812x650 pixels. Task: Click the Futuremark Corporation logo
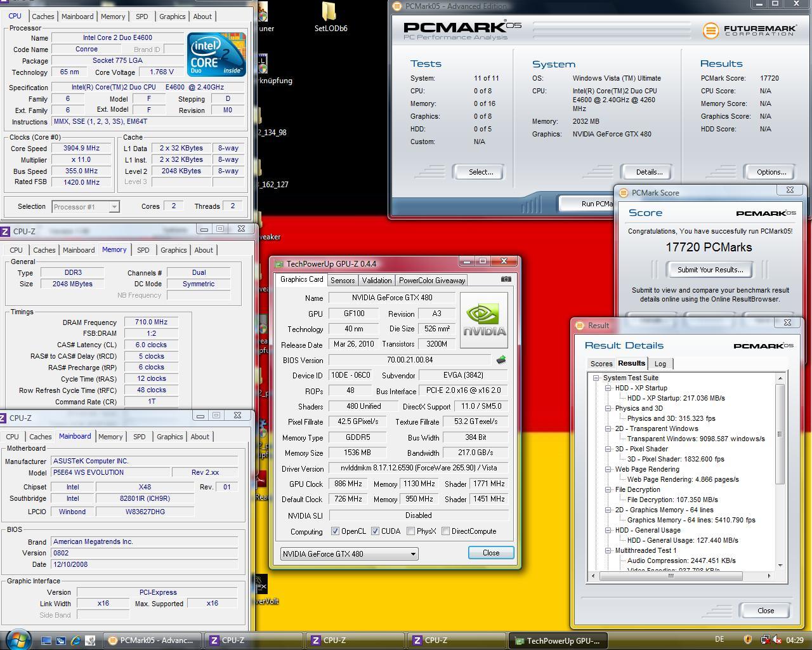749,30
